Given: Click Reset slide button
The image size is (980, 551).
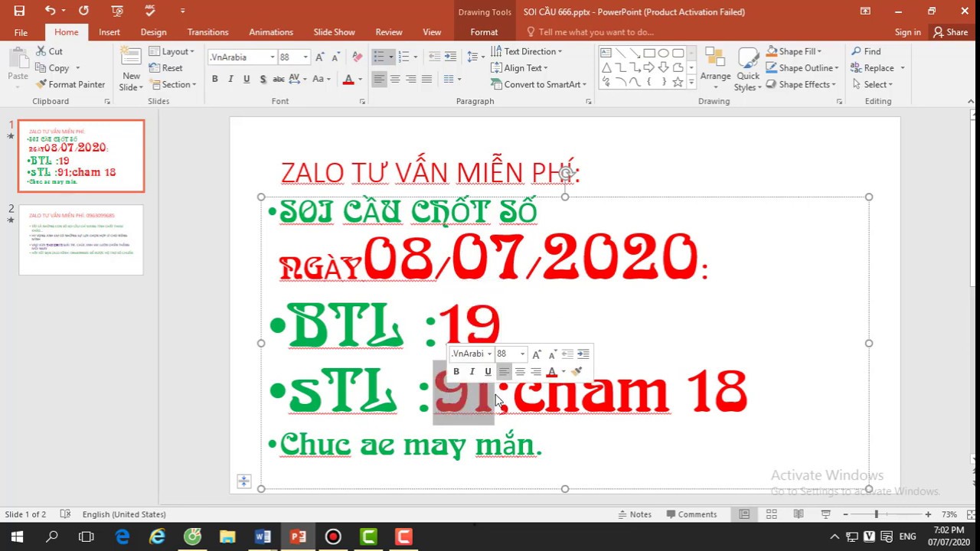Looking at the screenshot, I should click(166, 68).
